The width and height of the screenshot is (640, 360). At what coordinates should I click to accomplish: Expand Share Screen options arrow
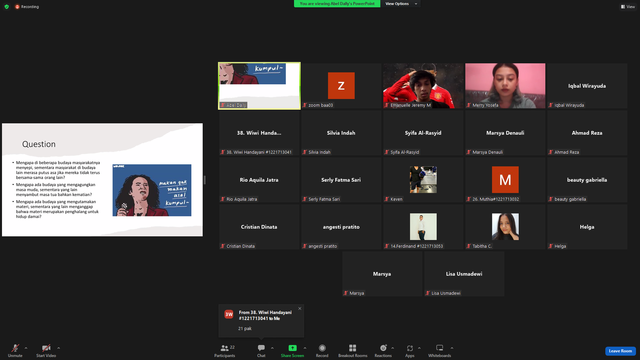(x=305, y=348)
